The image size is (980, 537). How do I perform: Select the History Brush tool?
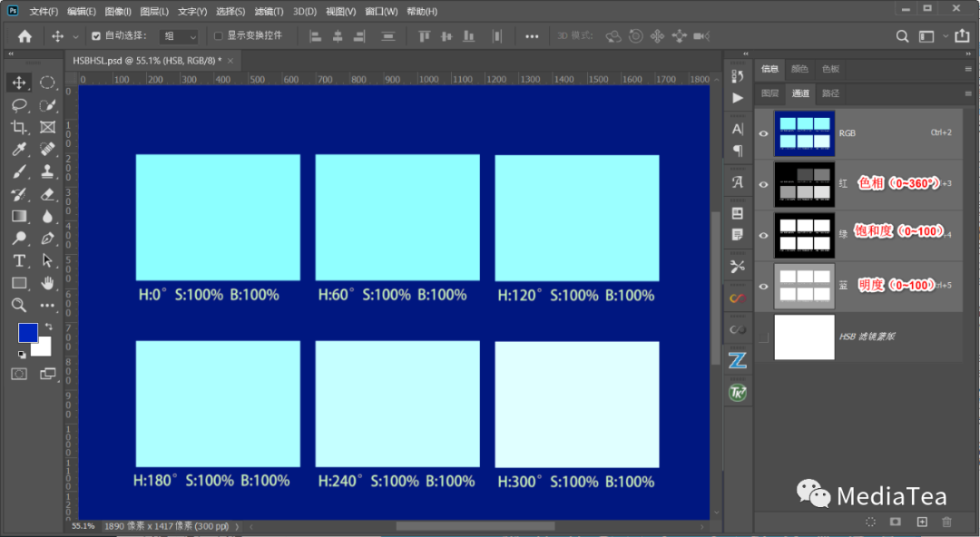[x=19, y=194]
